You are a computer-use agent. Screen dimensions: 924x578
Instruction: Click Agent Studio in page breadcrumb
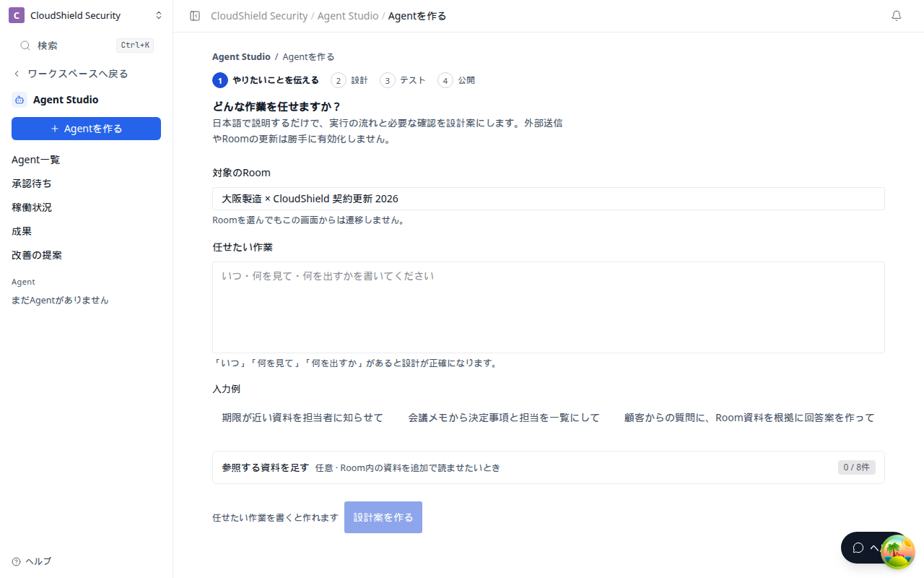[241, 56]
